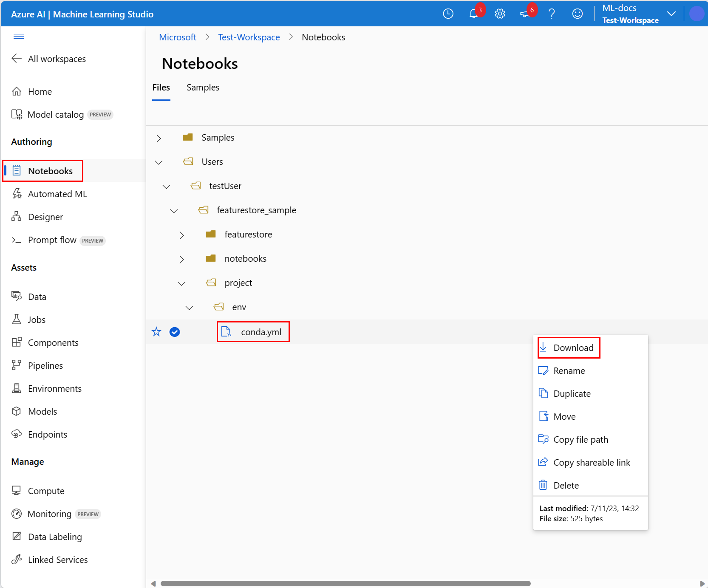Viewport: 708px width, 588px height.
Task: Uncheck the conda.yml selection checkmark
Action: (x=175, y=332)
